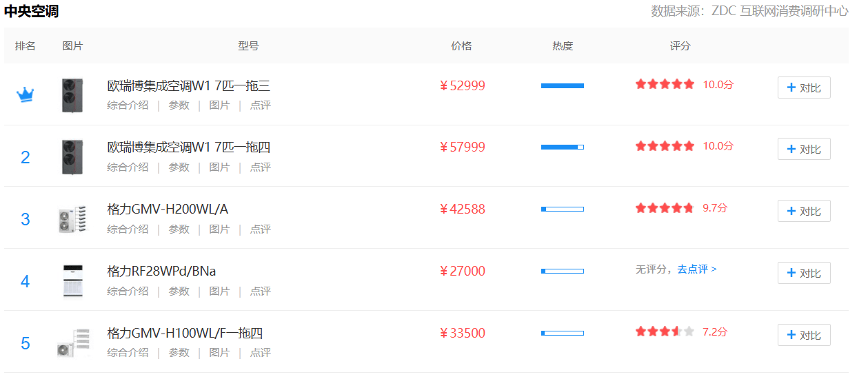This screenshot has width=868, height=379.
Task: Open the 格力GMV-H200WL/A product image
Action: [x=72, y=218]
